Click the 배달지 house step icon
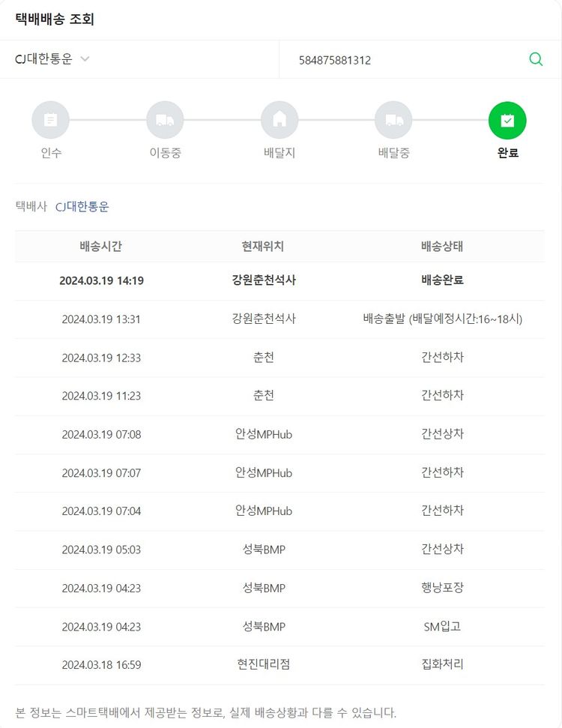The height and width of the screenshot is (728, 562). [280, 120]
